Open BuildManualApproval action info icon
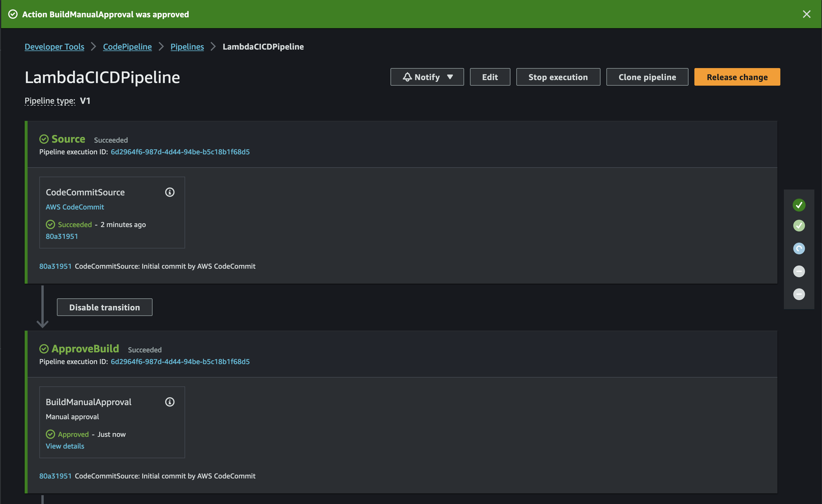The image size is (822, 504). click(x=170, y=402)
